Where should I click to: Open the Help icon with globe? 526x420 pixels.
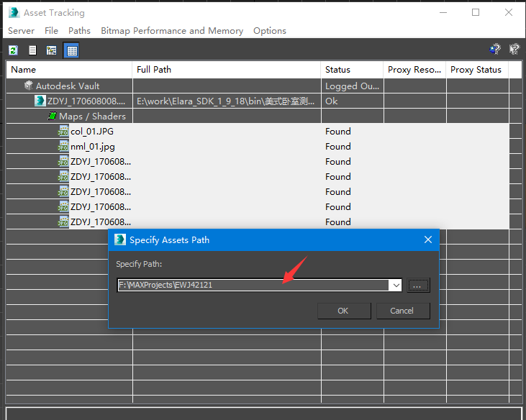tap(495, 50)
